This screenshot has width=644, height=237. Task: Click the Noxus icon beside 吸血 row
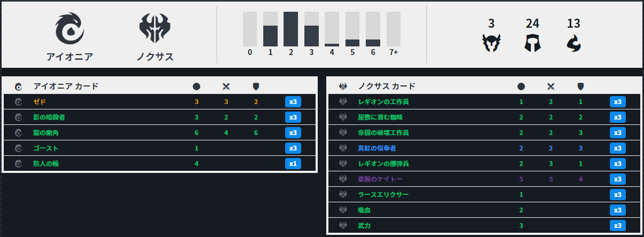343,210
